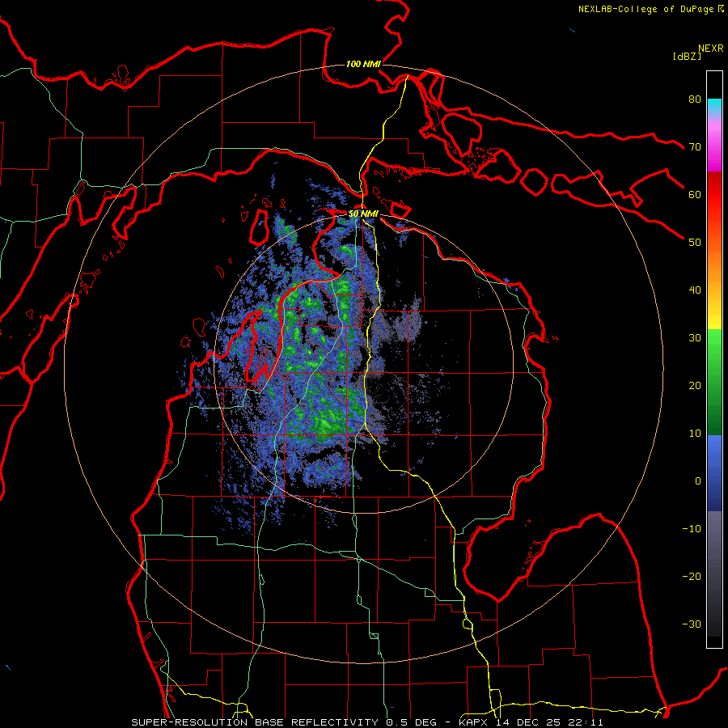Click the cyan top segment of color bar
Image resolution: width=728 pixels, height=728 pixels.
point(714,107)
